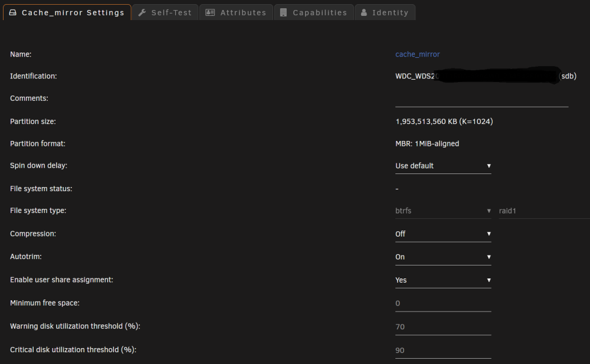Click the ID card icon on Attributes tab
This screenshot has width=590, height=364.
click(210, 12)
